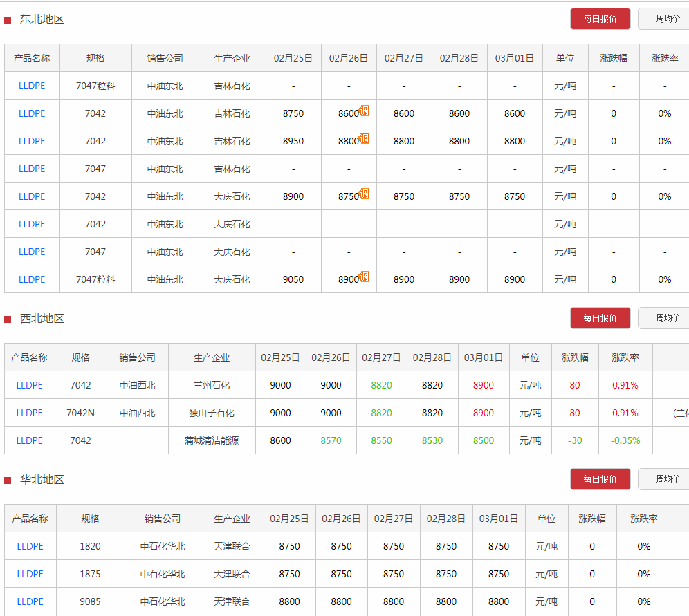Click the 7042N specification cell
Viewport: 689px width, 616px height.
80,413
